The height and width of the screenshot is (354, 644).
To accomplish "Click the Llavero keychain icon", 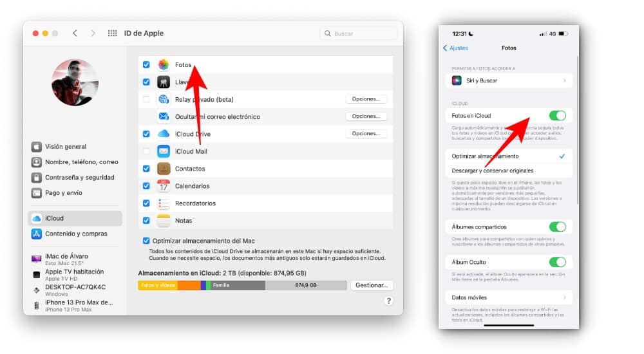I will click(x=164, y=82).
